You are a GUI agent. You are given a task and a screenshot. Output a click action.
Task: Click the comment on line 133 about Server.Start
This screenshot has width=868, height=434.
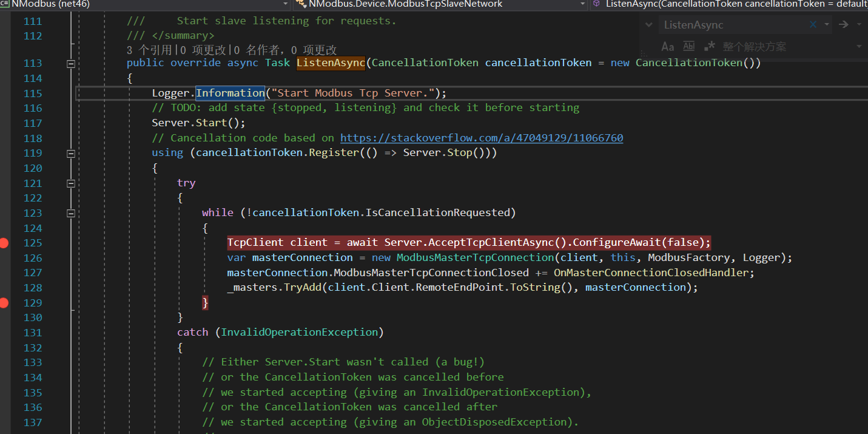[343, 362]
